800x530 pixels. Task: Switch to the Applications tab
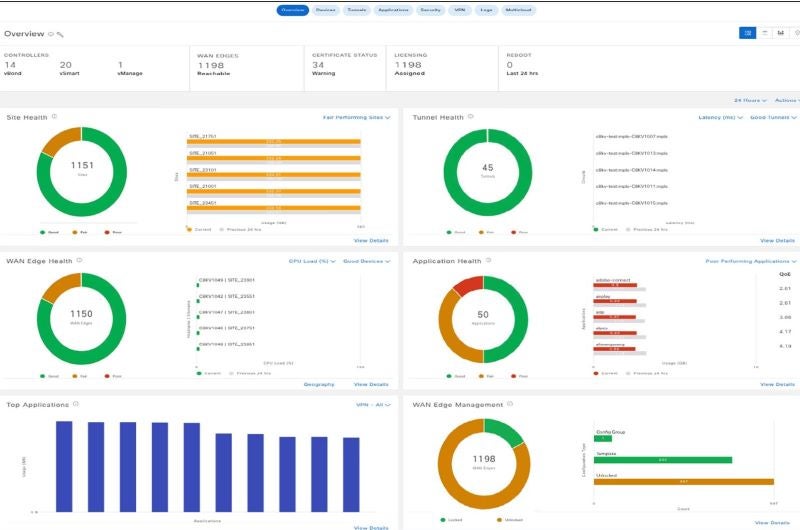pos(393,10)
